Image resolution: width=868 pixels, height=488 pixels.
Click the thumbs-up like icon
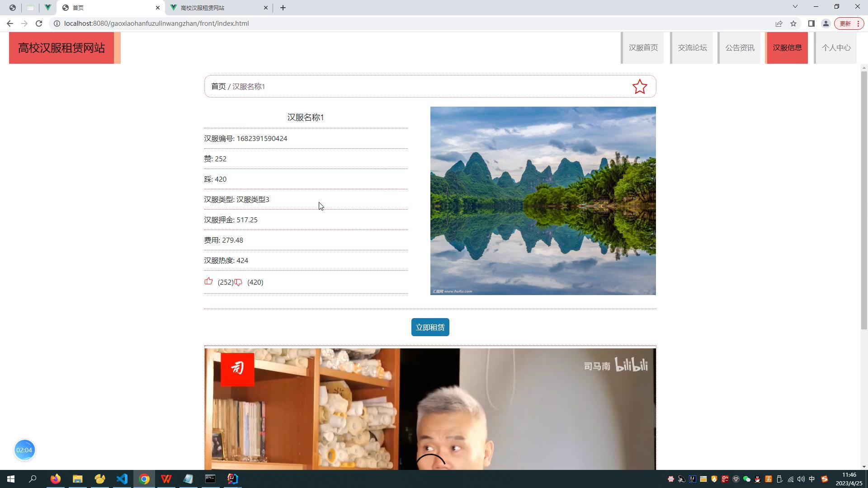(208, 282)
